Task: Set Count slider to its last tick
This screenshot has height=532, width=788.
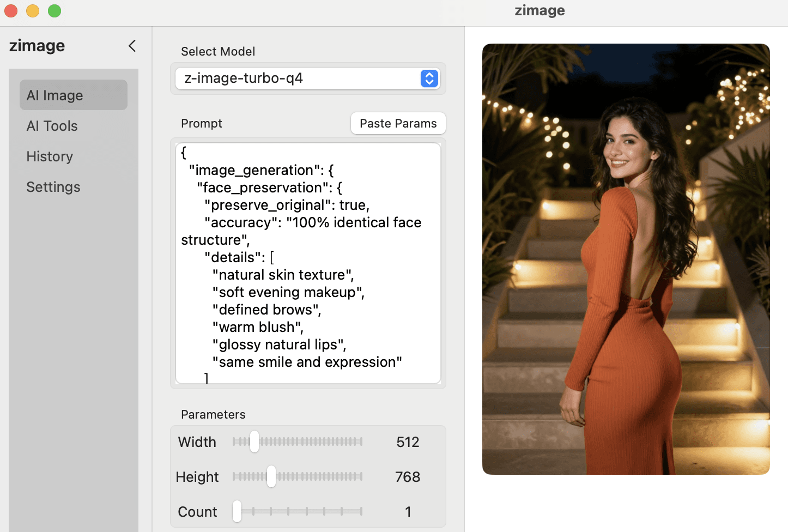Action: click(x=360, y=511)
